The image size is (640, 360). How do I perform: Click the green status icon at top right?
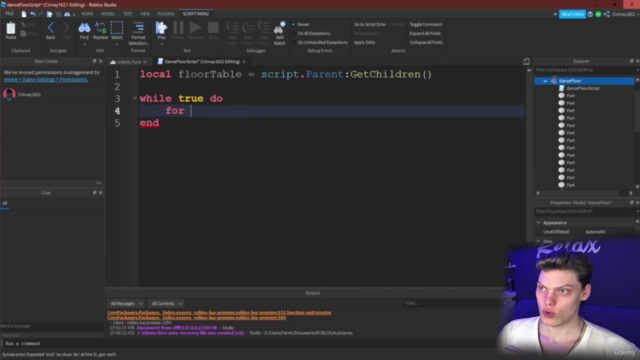coord(598,14)
